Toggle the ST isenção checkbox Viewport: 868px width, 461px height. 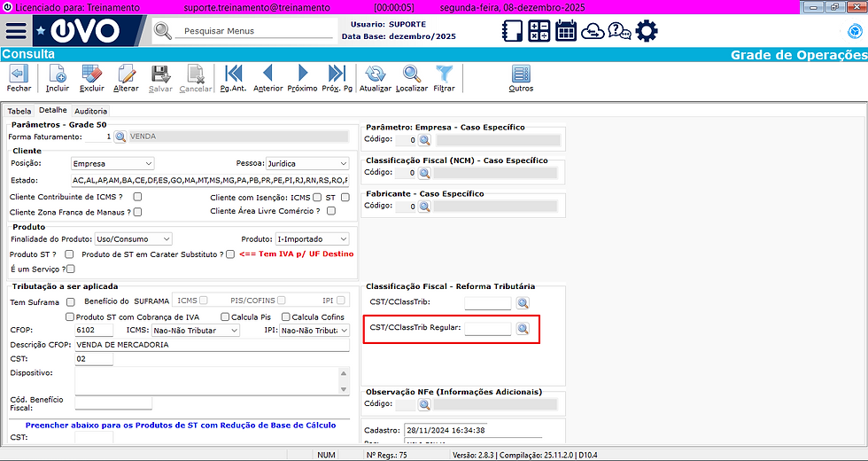click(345, 197)
